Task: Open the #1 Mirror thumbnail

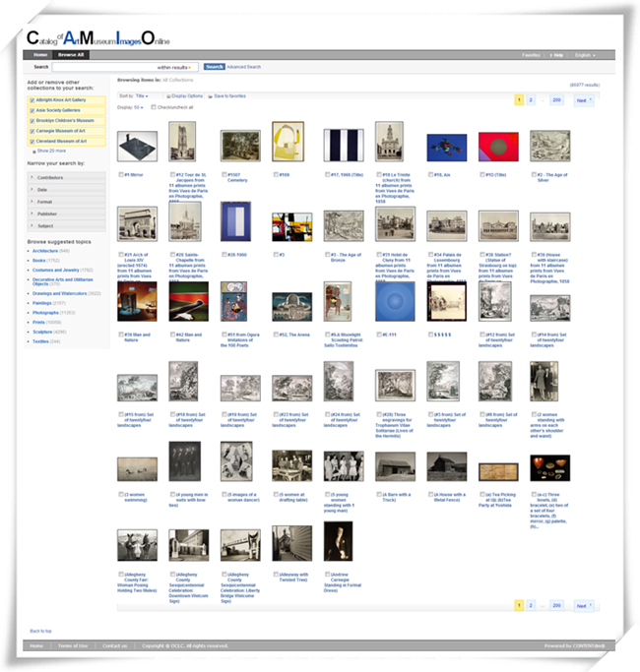Action: pos(137,147)
